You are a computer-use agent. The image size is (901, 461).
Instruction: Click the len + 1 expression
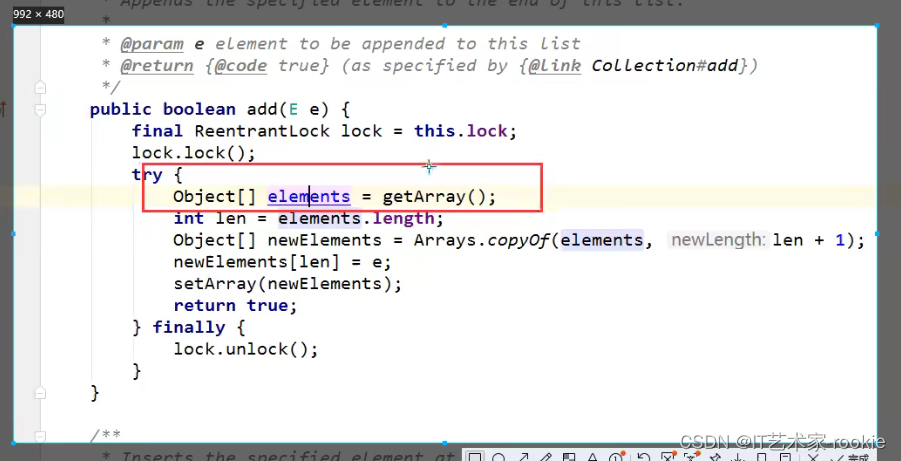click(808, 240)
